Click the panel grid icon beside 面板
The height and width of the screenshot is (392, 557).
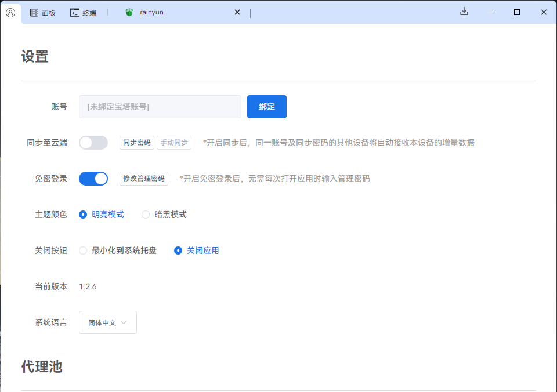32,12
